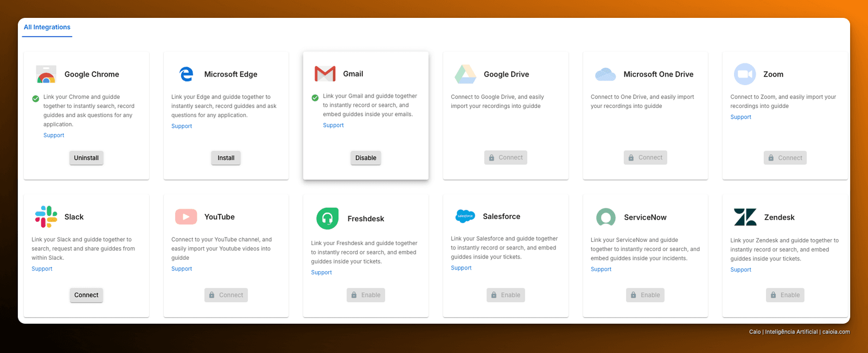Click the green checkmark in Gmail card
868x353 pixels.
tap(315, 98)
